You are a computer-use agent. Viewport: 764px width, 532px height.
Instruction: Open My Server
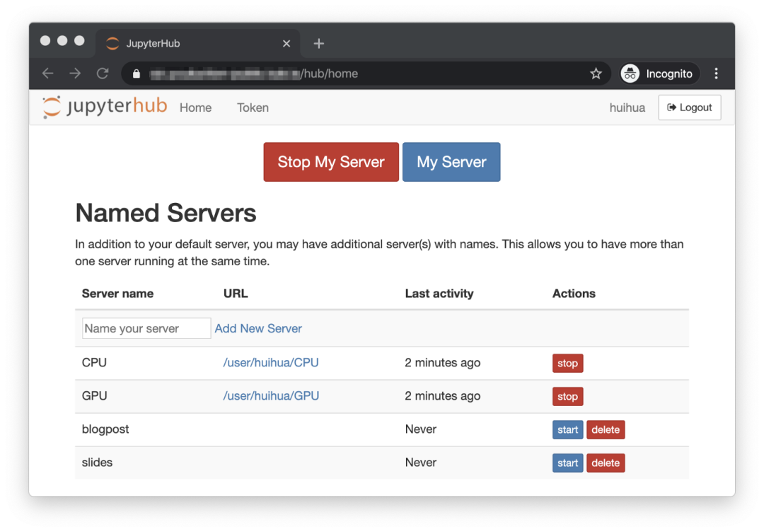tap(451, 162)
